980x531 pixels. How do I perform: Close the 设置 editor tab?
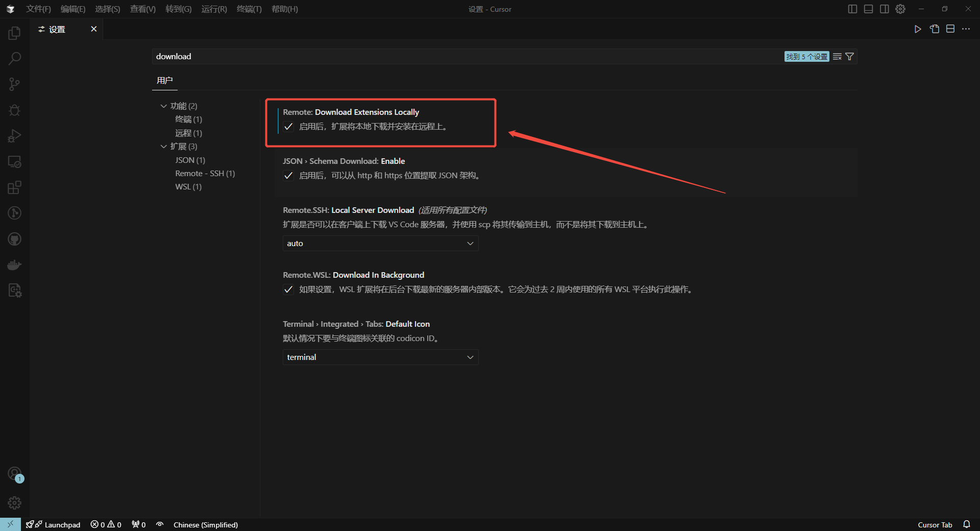[x=93, y=29]
